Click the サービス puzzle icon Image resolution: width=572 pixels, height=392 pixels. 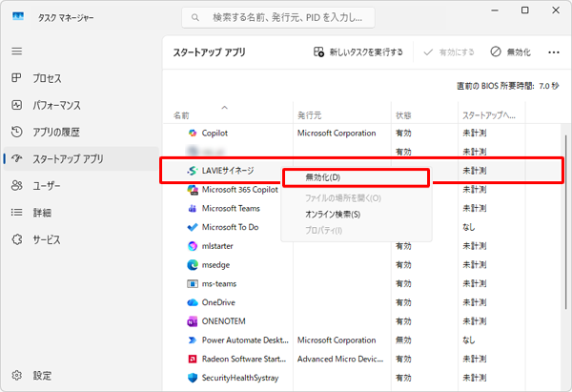coord(17,239)
